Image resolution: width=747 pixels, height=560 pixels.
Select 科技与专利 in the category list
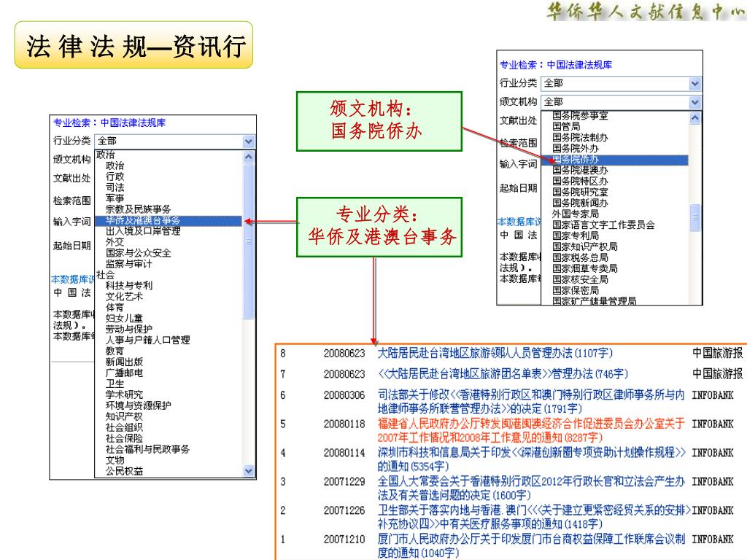[x=128, y=286]
